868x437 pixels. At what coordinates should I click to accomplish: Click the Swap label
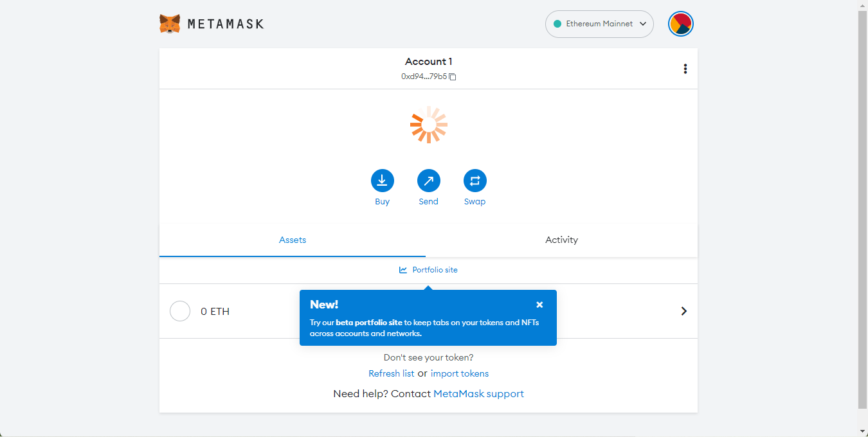475,201
